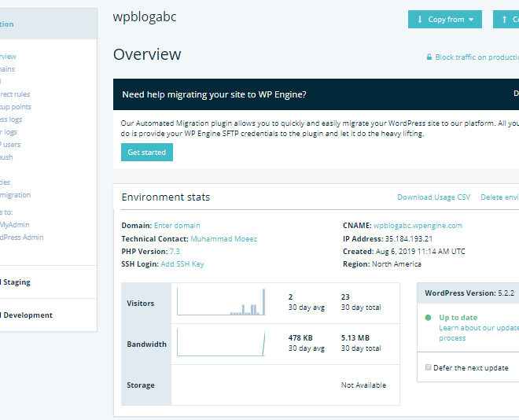Select Overview in the sidebar
The width and height of the screenshot is (519, 420).
(x=8, y=57)
